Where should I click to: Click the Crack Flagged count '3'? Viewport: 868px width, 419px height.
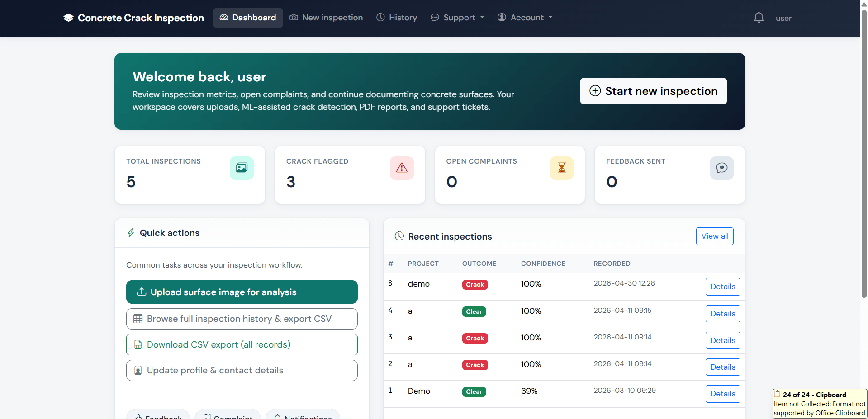[x=291, y=182]
